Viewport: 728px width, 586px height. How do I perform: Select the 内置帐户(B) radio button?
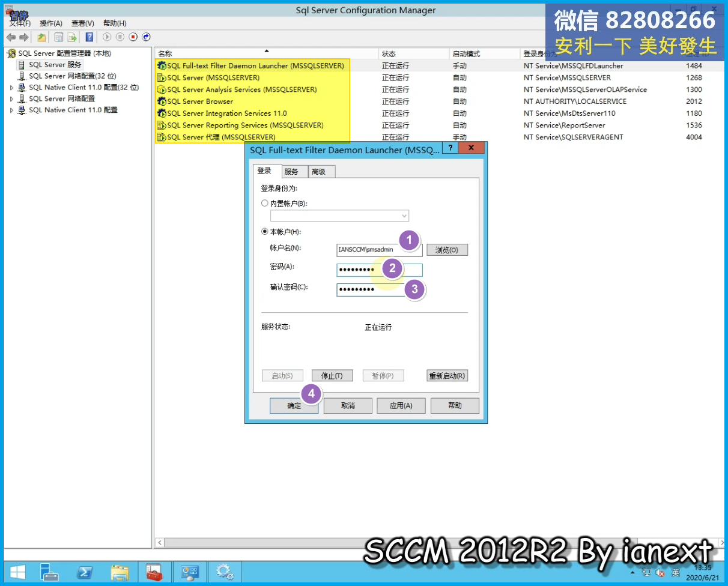pos(265,204)
